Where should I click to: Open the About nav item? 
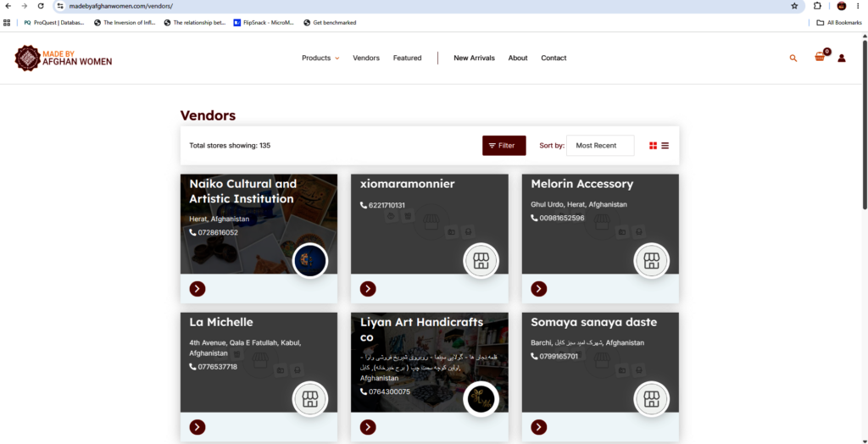[518, 58]
